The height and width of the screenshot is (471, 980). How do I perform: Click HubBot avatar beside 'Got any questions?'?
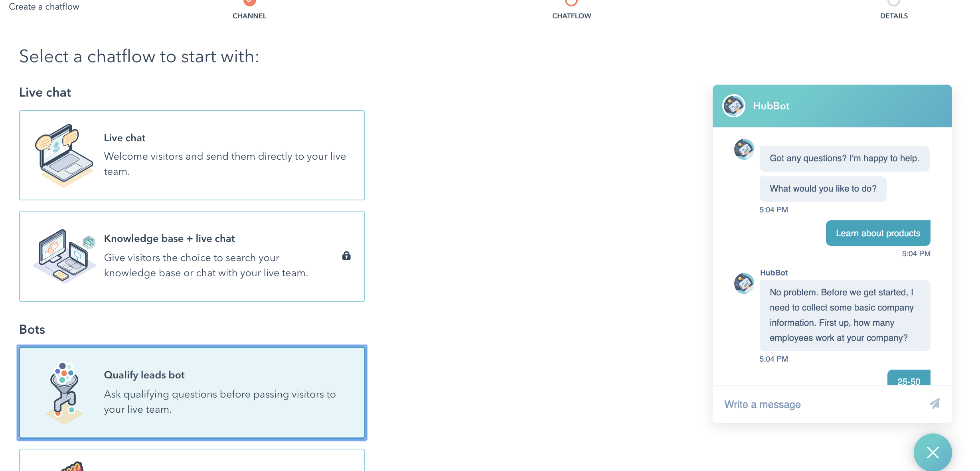tap(744, 149)
